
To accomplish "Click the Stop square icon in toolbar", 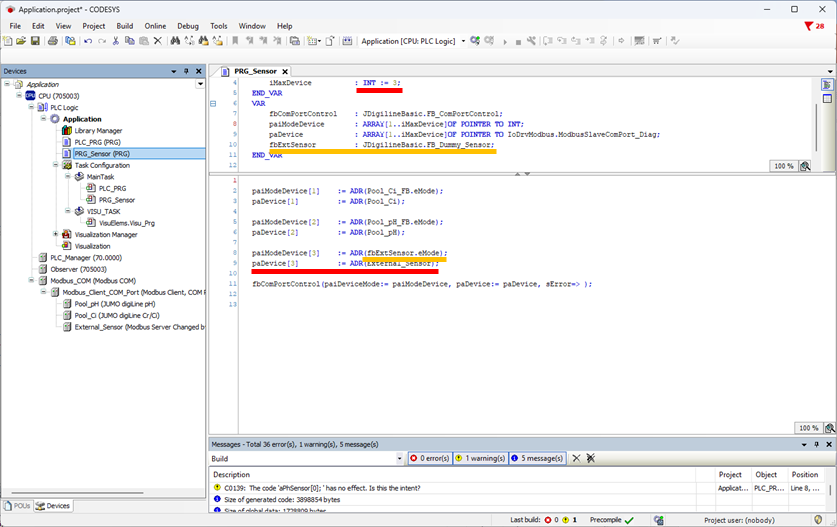I will [518, 42].
